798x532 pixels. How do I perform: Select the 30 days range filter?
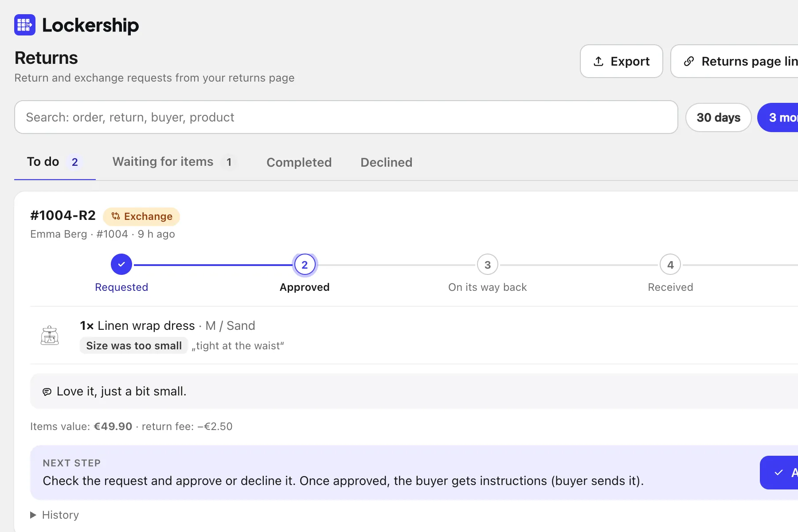719,117
